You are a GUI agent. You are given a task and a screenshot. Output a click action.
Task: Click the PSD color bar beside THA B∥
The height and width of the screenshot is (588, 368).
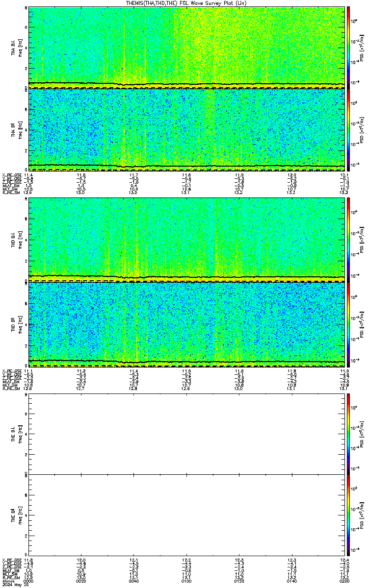pyautogui.click(x=348, y=129)
